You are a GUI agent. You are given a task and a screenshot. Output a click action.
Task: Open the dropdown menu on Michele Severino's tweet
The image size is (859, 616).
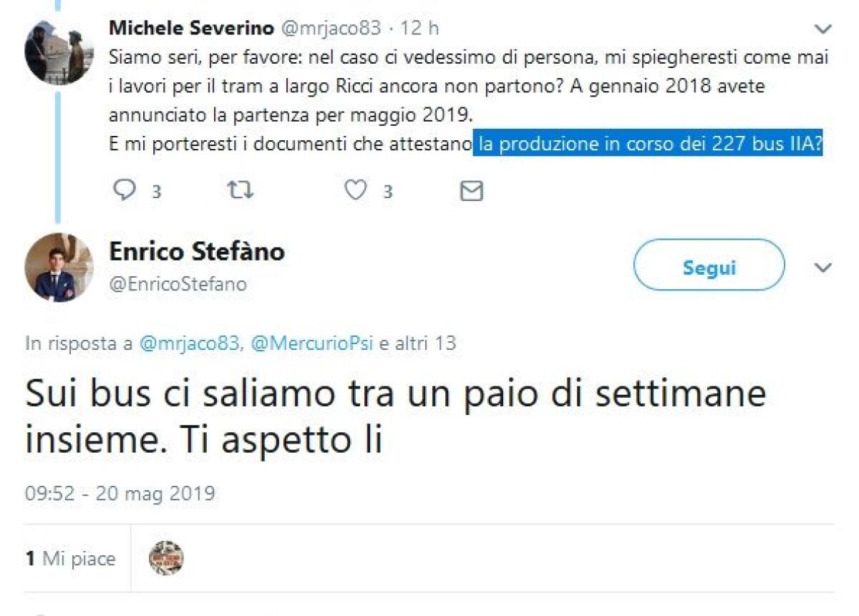point(822,30)
